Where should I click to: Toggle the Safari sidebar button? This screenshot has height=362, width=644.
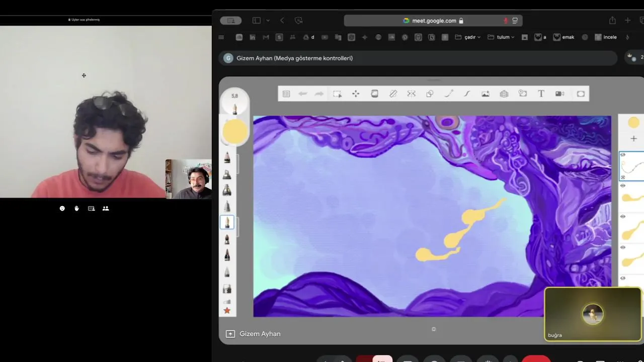pyautogui.click(x=257, y=21)
